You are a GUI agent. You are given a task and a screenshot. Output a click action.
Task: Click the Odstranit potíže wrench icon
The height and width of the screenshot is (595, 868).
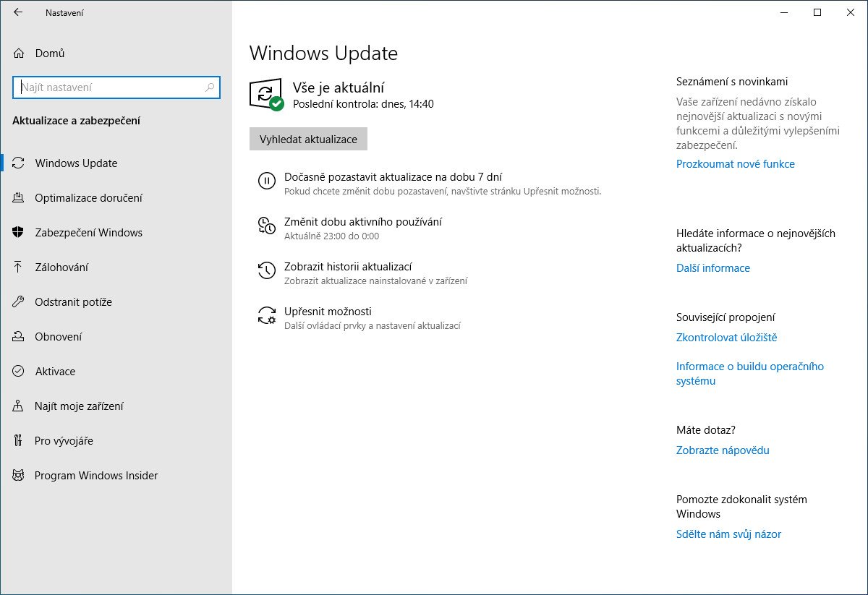pos(19,301)
